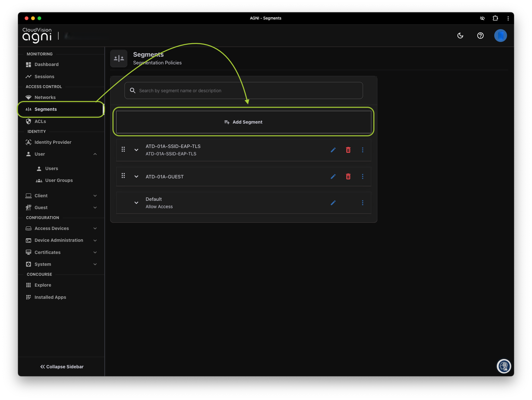This screenshot has width=532, height=400.
Task: Toggle dark mode with the moon icon
Action: click(460, 36)
